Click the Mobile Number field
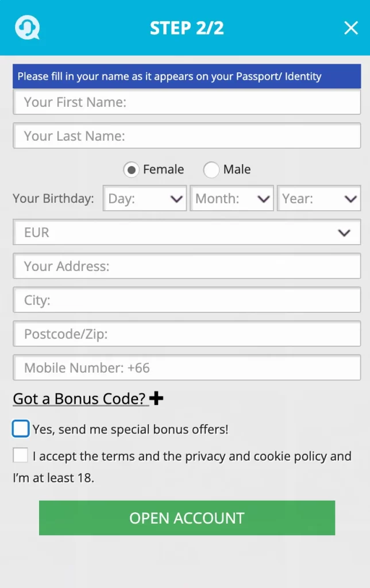The width and height of the screenshot is (370, 588). 187,367
